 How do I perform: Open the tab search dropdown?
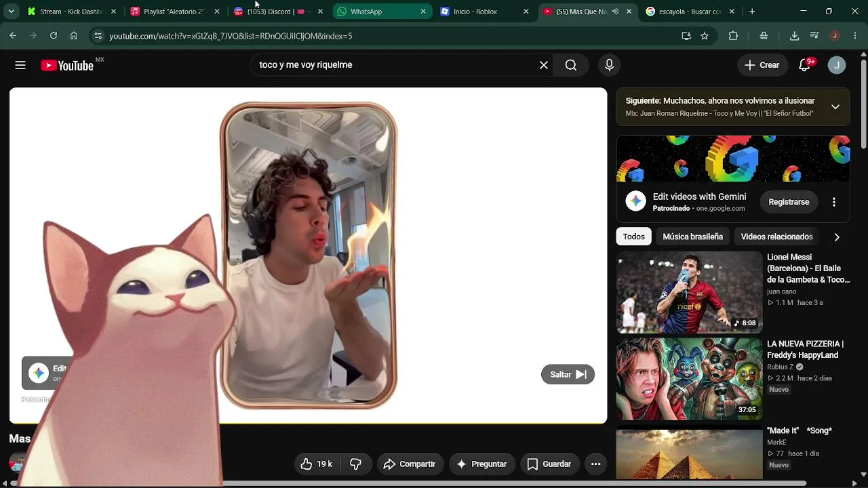[11, 12]
